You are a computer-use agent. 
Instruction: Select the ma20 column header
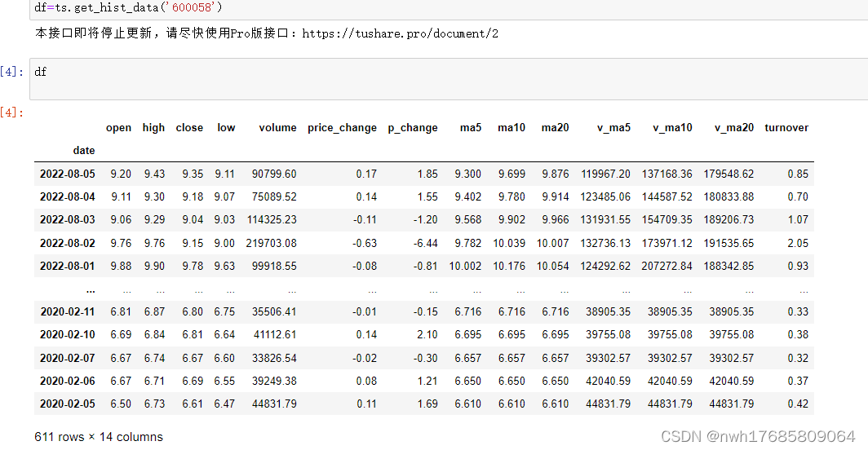(555, 127)
